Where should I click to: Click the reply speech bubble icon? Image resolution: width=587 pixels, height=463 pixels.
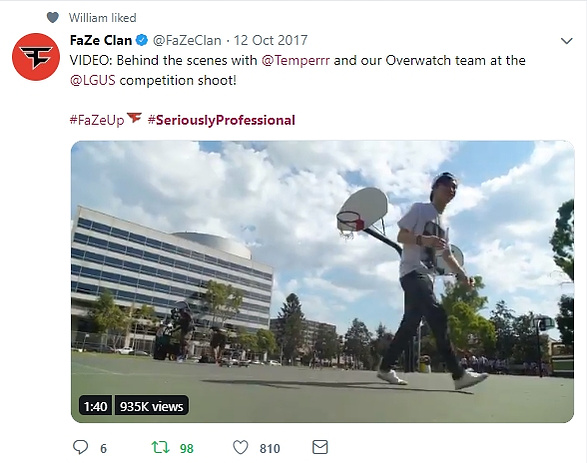point(80,447)
